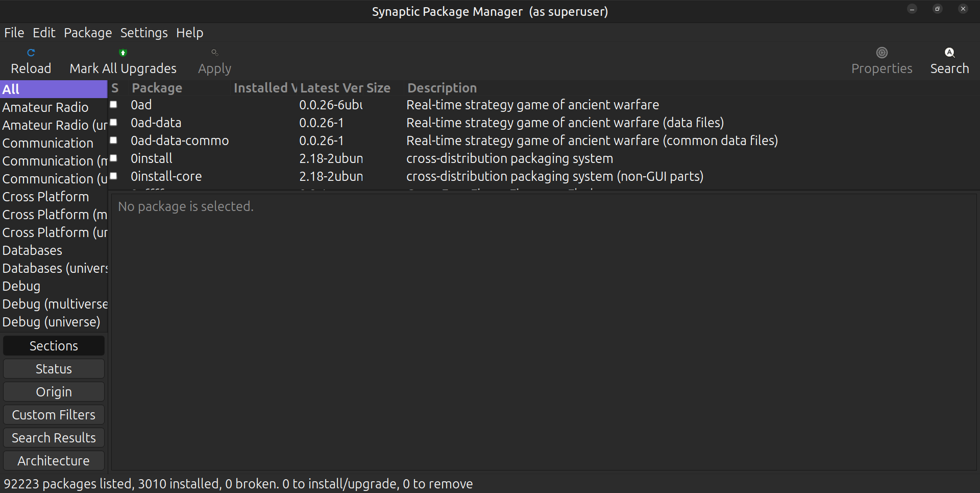Minimize the Synaptic window

tap(912, 9)
